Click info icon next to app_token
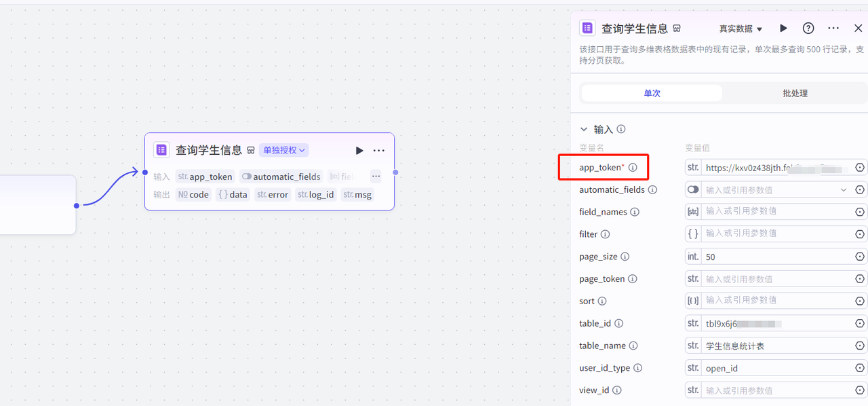Screen dimensions: 868x406 click(633, 167)
